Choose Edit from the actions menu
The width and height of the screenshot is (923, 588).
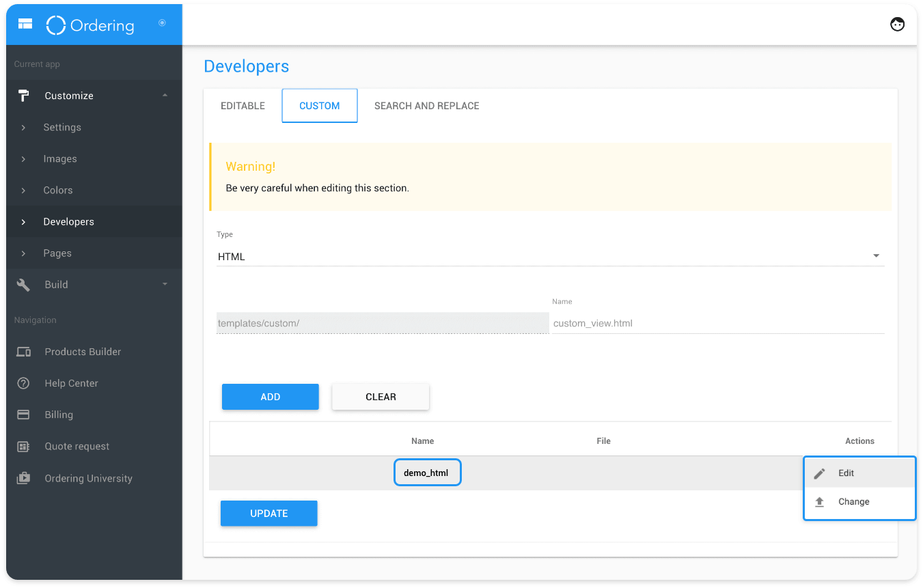click(859, 473)
